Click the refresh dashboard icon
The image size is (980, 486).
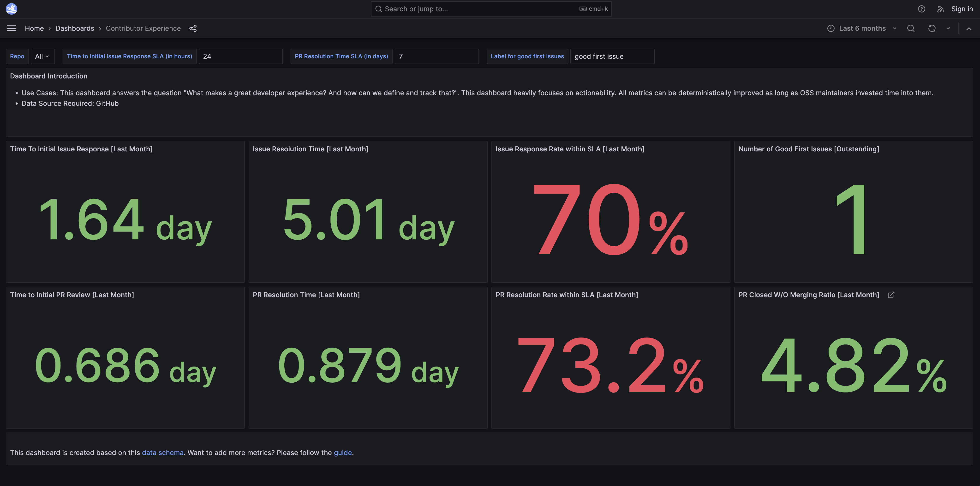click(x=932, y=29)
